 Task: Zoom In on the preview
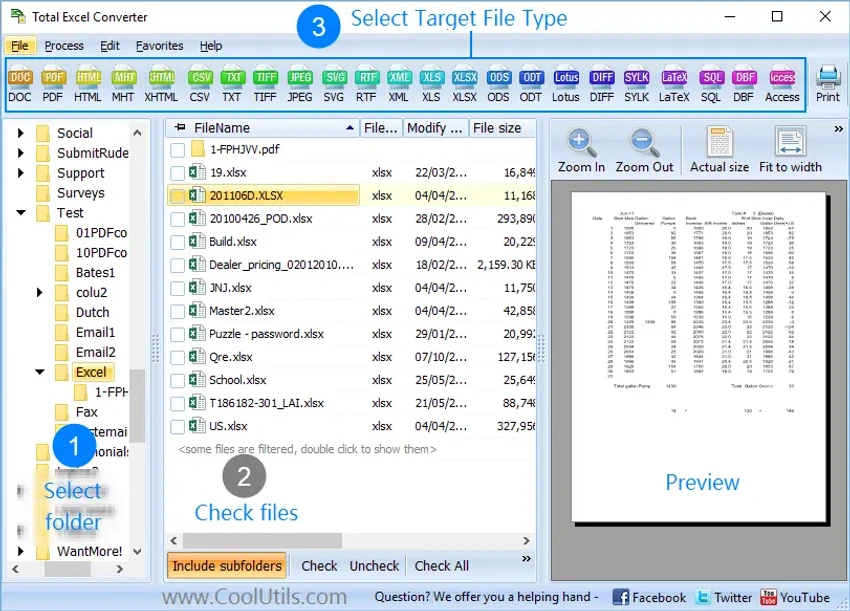click(x=581, y=151)
